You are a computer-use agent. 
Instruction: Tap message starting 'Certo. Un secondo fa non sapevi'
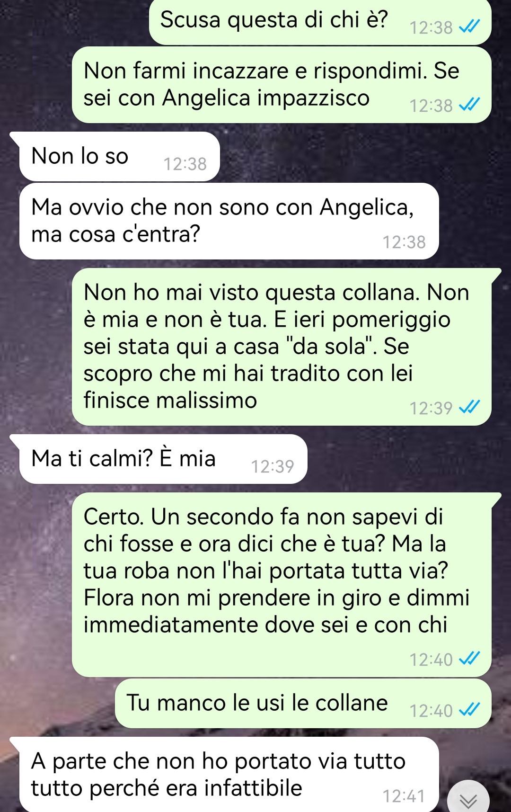coord(282,585)
